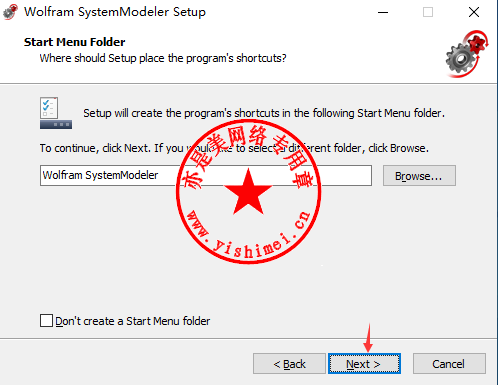This screenshot has height=385, width=498.
Task: Minimize the setup window
Action: click(383, 12)
